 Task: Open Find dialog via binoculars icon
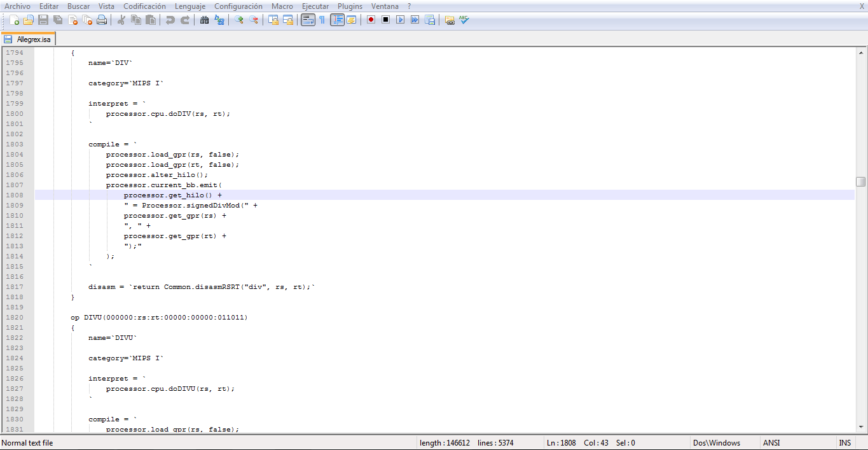click(204, 20)
